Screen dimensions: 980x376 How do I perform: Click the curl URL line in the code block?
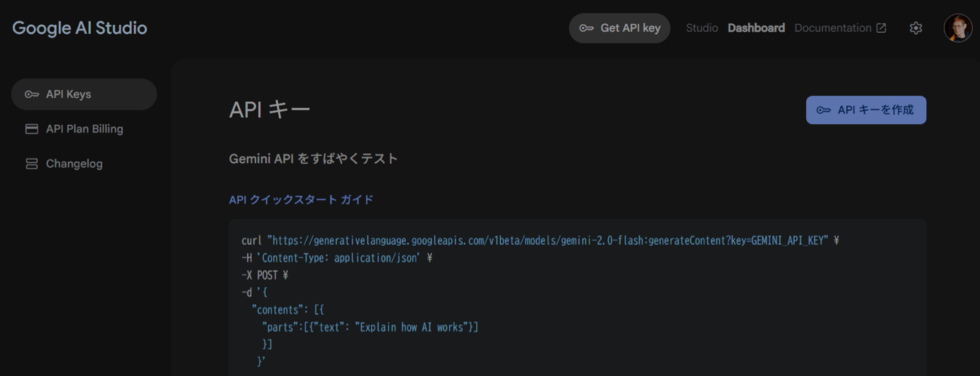(x=539, y=240)
